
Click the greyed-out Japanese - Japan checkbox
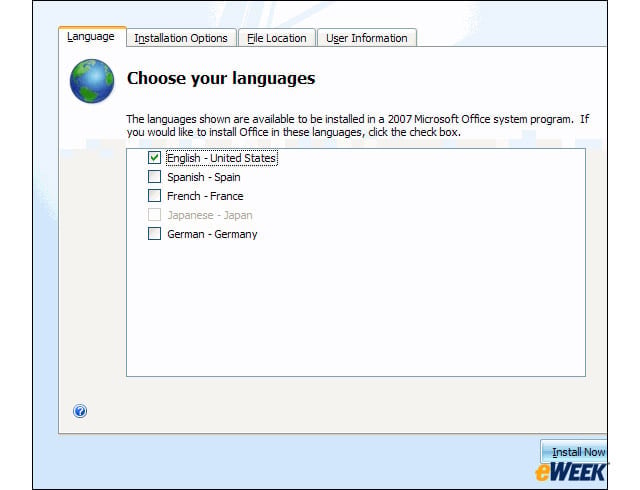[x=154, y=215]
